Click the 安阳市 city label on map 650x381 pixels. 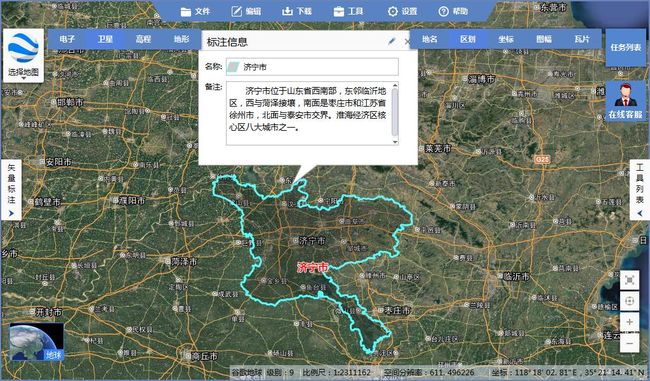coord(58,162)
